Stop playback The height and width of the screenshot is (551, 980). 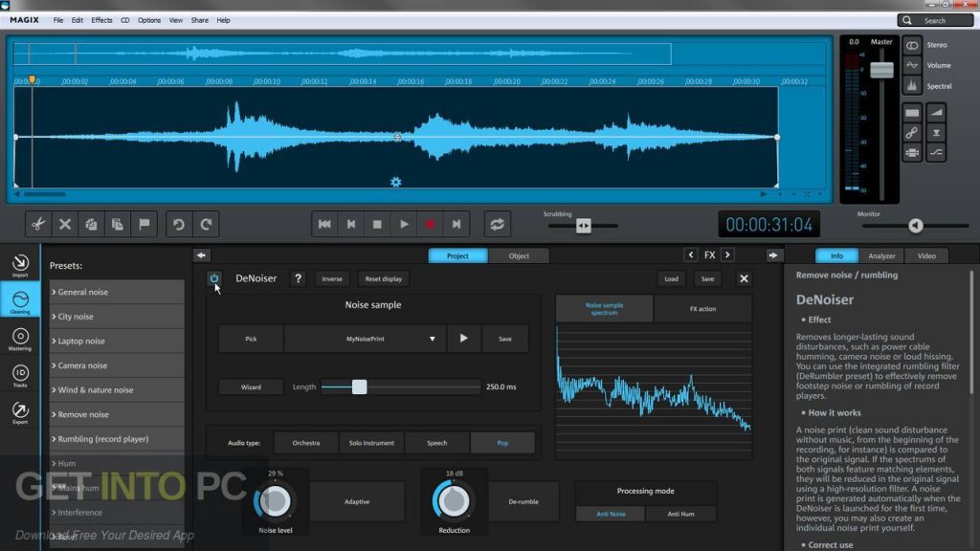(x=377, y=224)
